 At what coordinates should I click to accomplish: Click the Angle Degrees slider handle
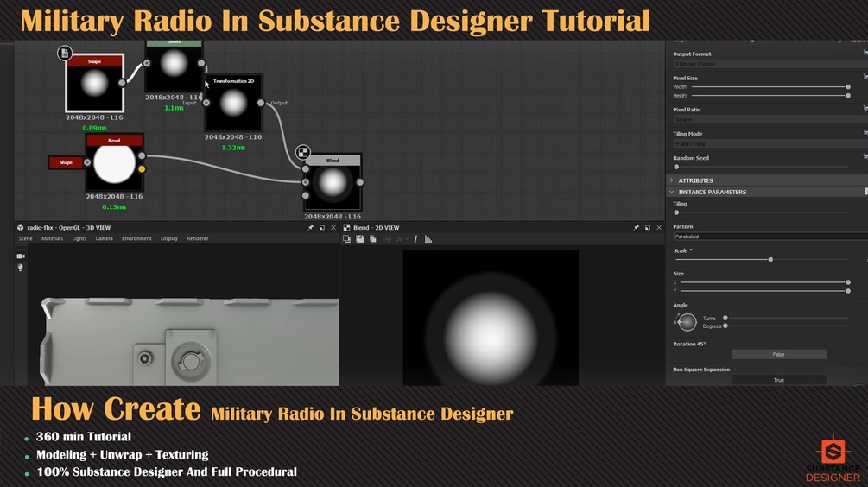pos(725,326)
